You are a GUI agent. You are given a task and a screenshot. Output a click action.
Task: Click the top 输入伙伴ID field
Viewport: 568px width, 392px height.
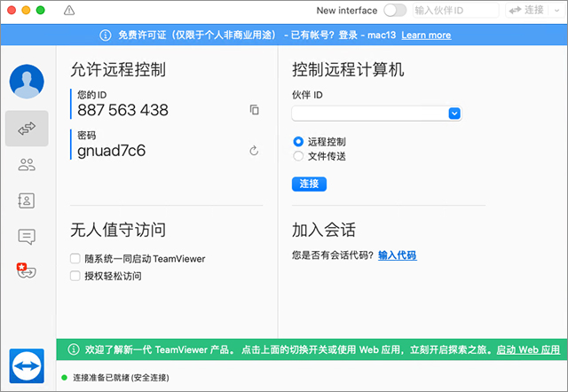pyautogui.click(x=455, y=10)
